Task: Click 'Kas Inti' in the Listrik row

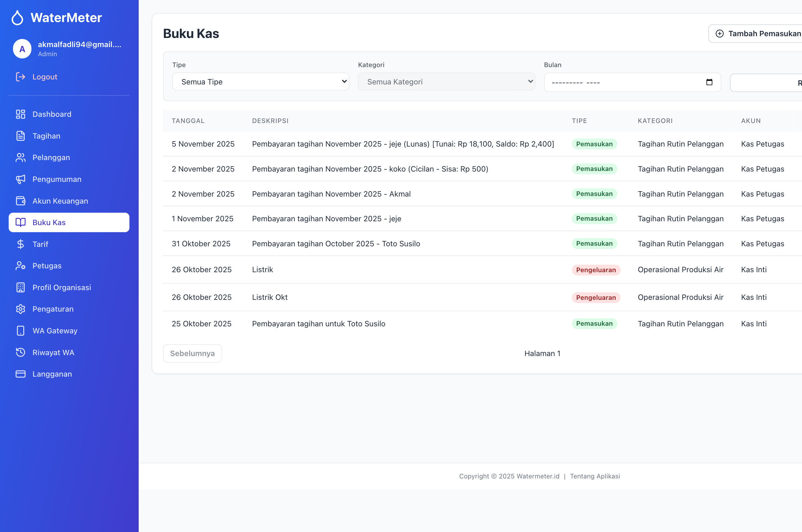Action: point(753,270)
